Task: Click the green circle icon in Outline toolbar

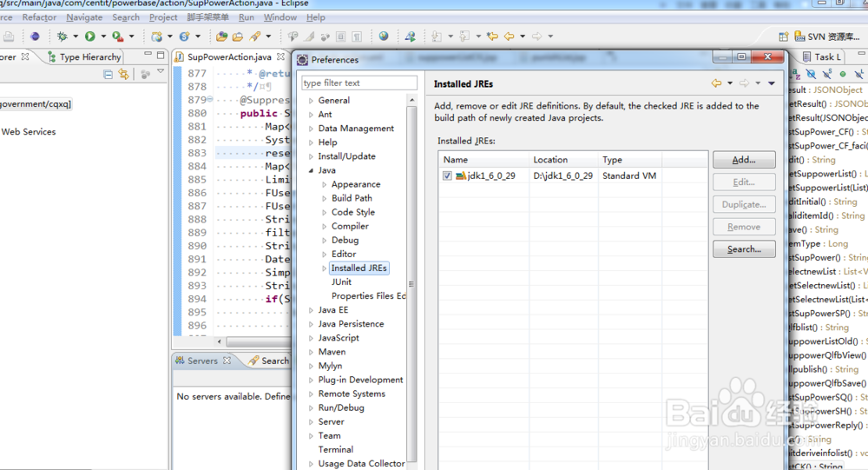Action: coord(843,74)
